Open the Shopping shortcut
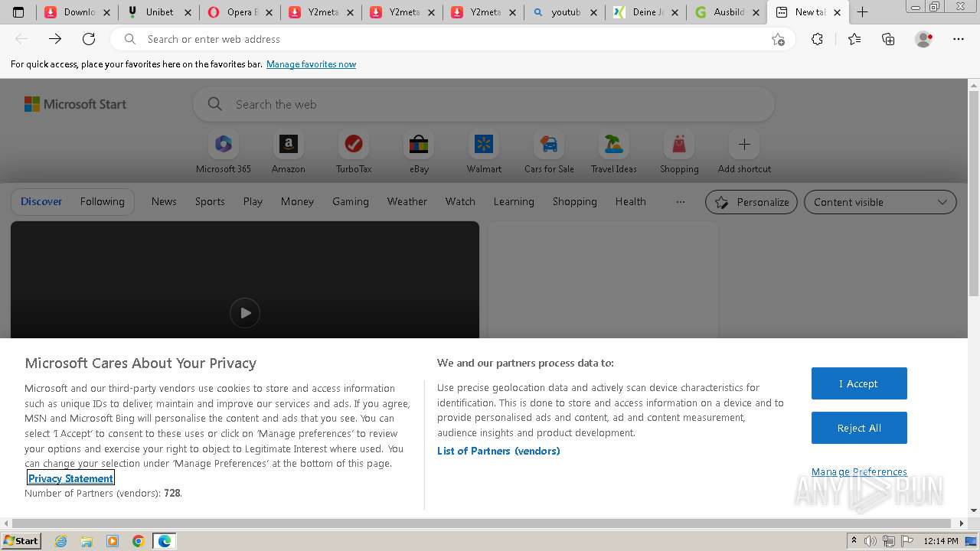Image resolution: width=980 pixels, height=551 pixels. [x=679, y=152]
